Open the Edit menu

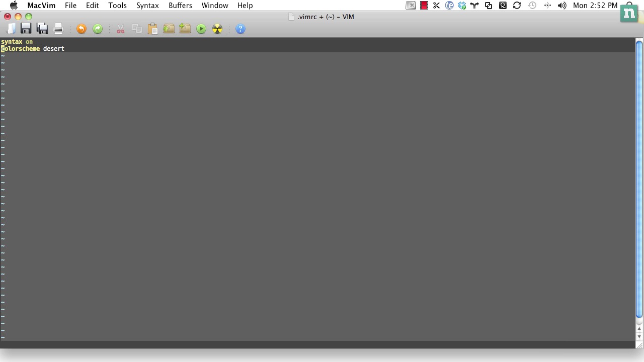pyautogui.click(x=92, y=6)
